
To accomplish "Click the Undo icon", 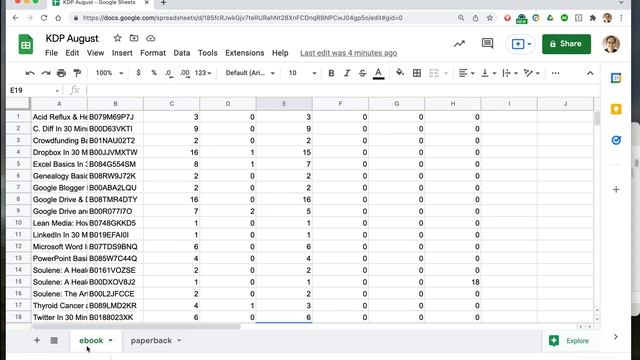I will (30, 73).
